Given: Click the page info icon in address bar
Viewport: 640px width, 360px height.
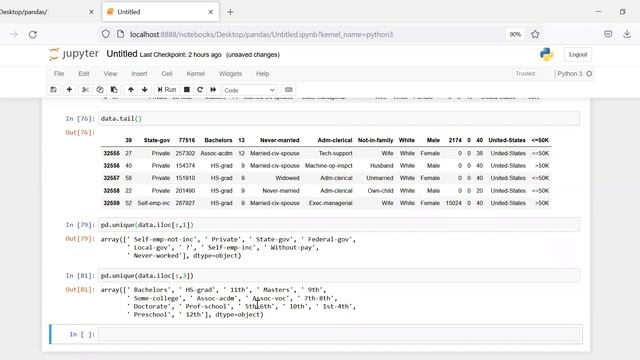Looking at the screenshot, I should (120, 34).
